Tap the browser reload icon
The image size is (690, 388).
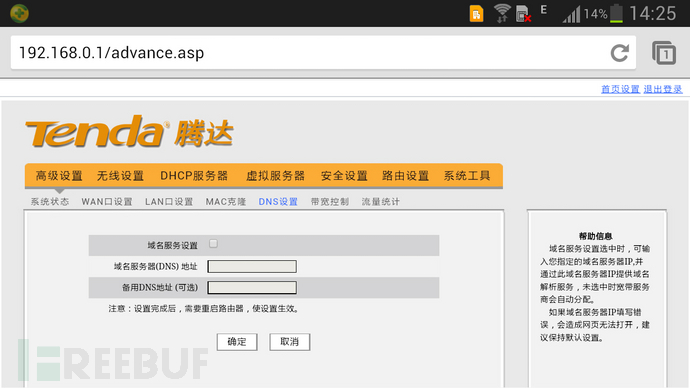620,53
